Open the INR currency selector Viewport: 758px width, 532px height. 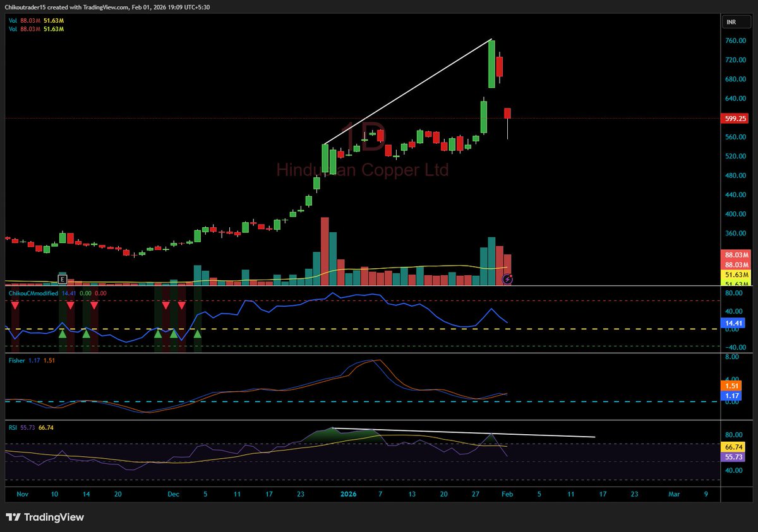pyautogui.click(x=738, y=22)
